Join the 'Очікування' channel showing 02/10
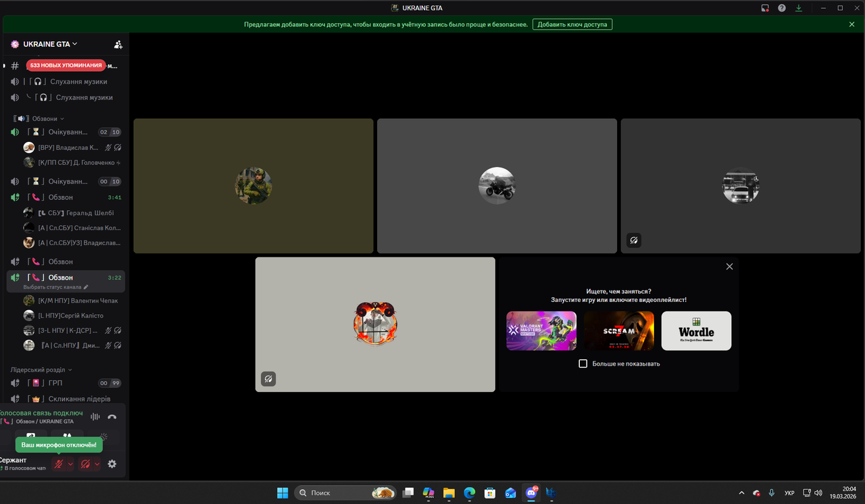The image size is (865, 504). (x=66, y=132)
